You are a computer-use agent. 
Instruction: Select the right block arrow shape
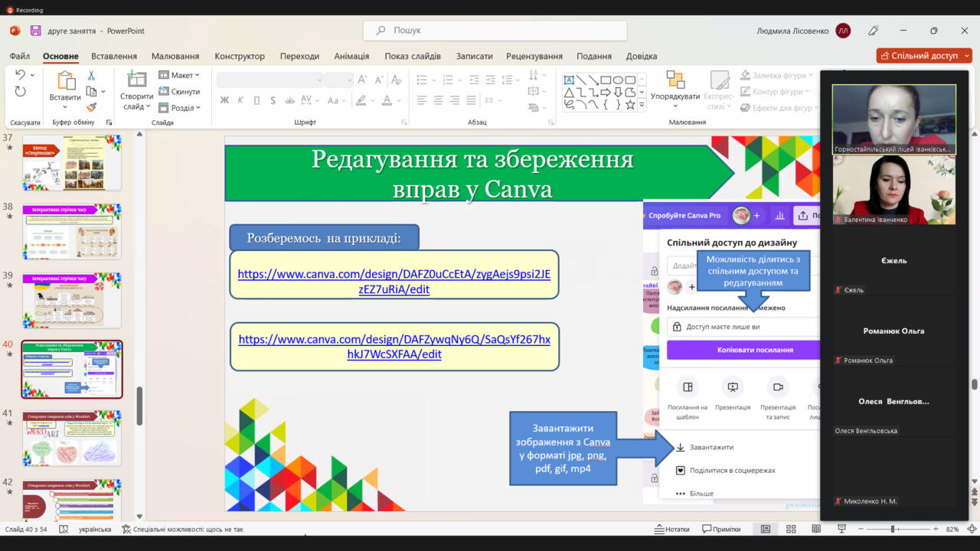coord(606,92)
